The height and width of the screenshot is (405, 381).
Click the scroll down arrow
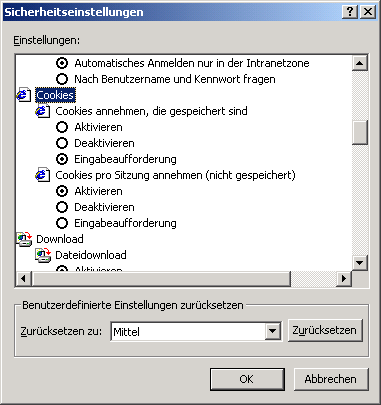pyautogui.click(x=360, y=263)
